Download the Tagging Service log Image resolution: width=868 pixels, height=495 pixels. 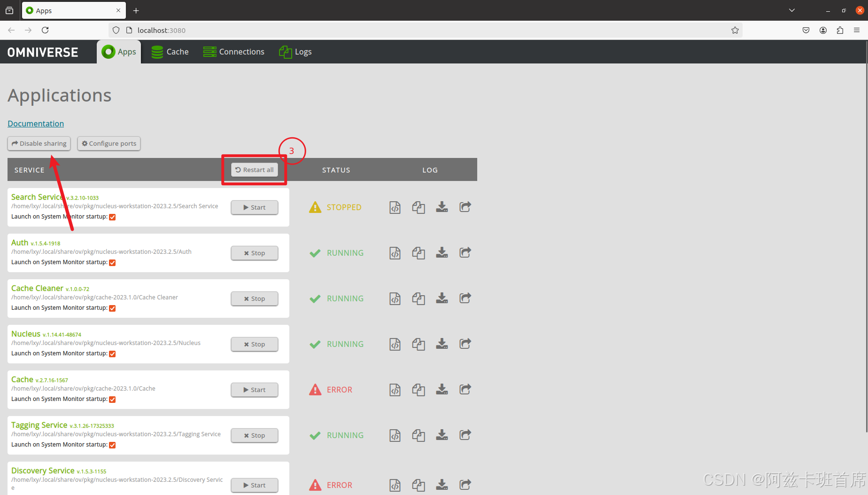[x=442, y=435]
